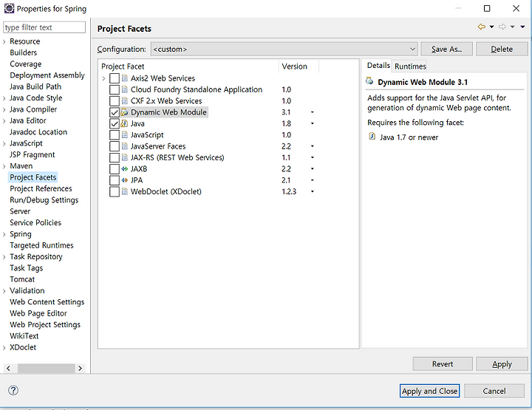
Task: Click the Apply button
Action: tap(502, 363)
